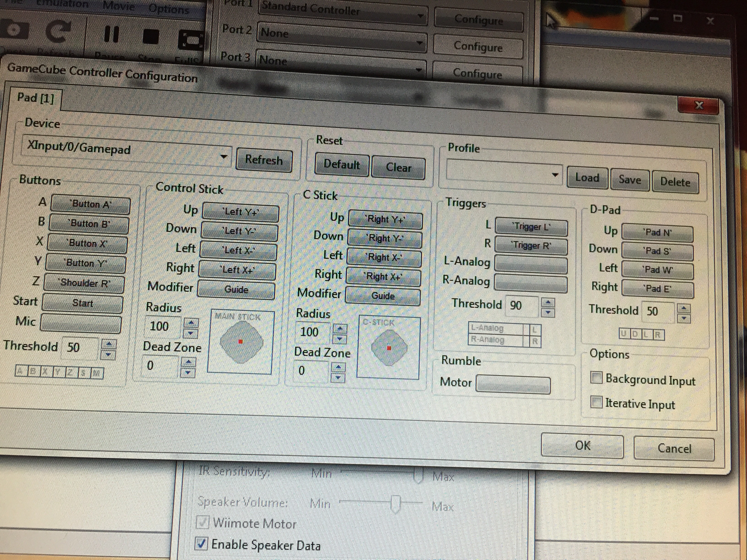
Task: Click the empty R-Analog binding button
Action: pos(530,283)
